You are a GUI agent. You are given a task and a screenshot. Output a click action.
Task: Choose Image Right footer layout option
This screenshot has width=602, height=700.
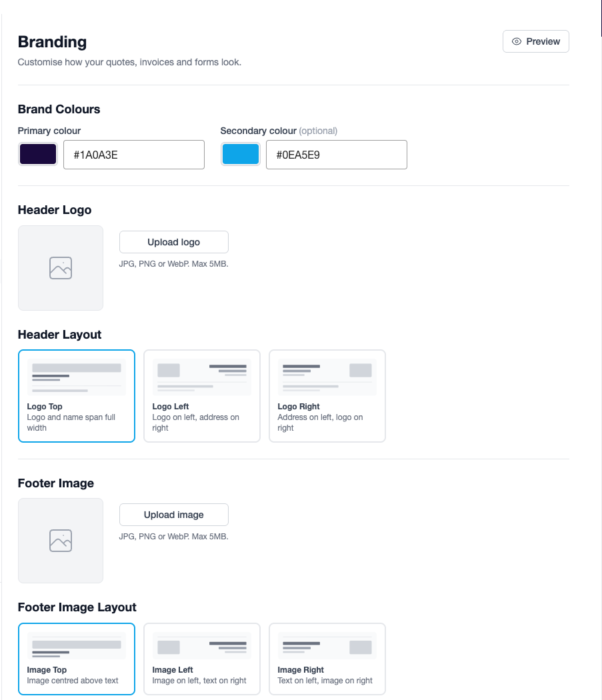click(x=327, y=659)
